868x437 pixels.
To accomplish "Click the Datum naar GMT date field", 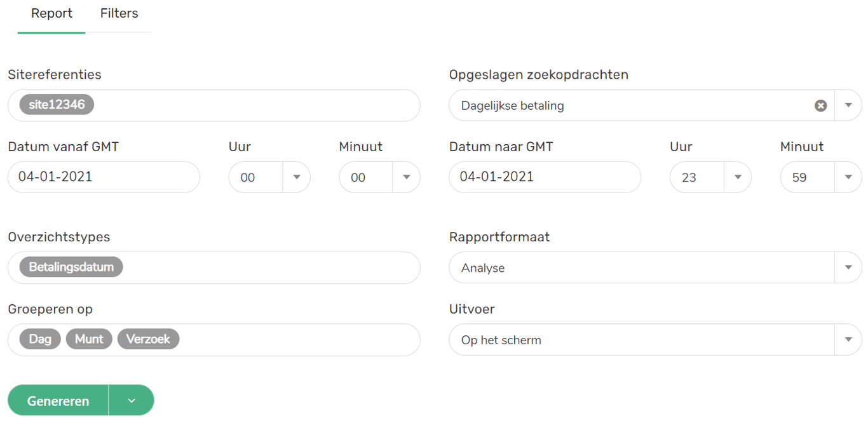I will pyautogui.click(x=545, y=177).
